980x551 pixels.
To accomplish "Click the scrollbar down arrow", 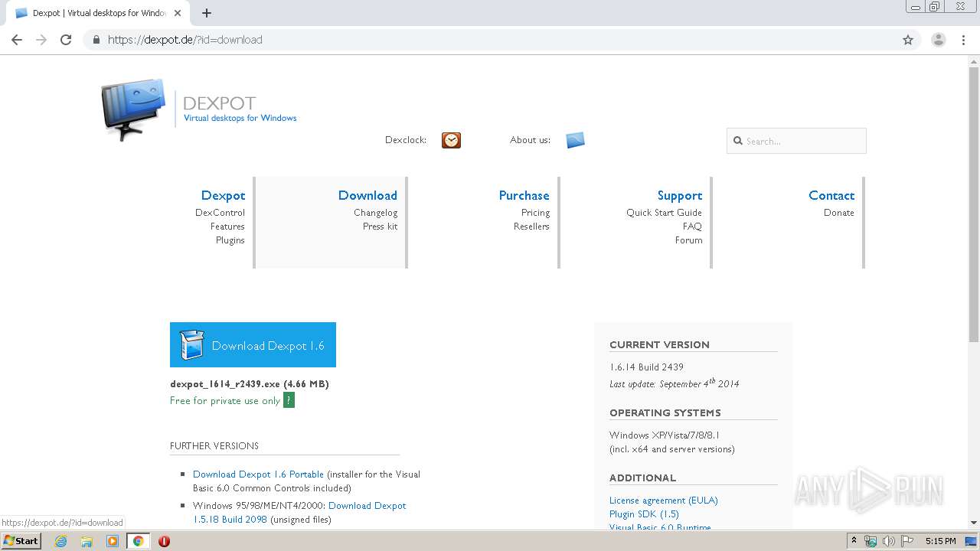I will click(x=973, y=523).
